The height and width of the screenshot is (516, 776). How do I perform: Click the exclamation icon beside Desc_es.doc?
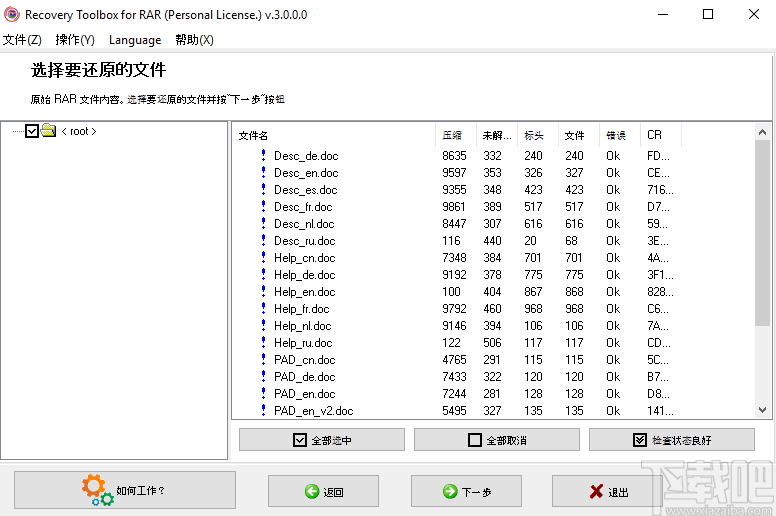[263, 189]
